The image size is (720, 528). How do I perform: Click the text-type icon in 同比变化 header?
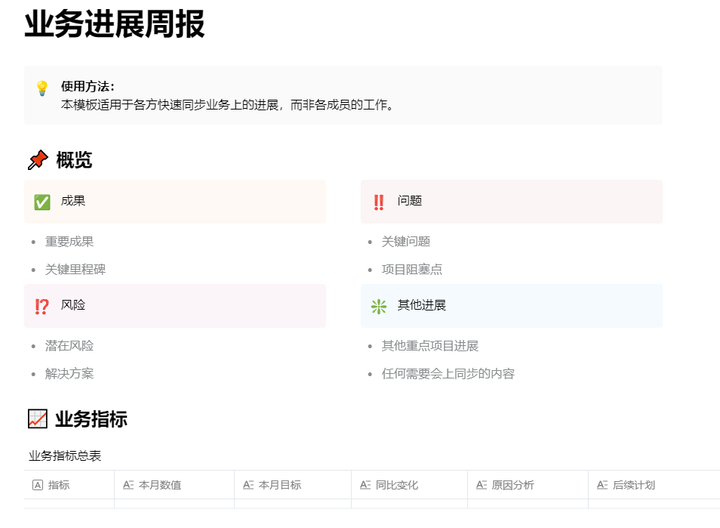(365, 485)
